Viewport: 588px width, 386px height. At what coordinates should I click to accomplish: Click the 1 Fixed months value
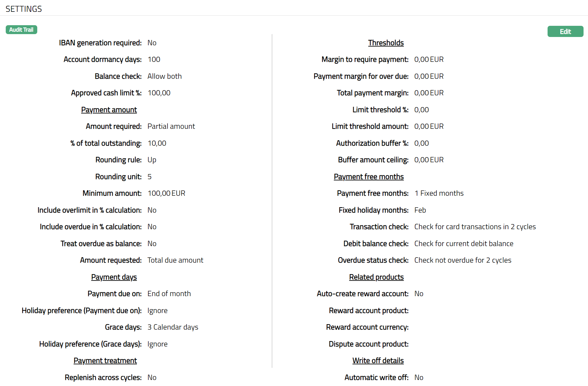439,193
